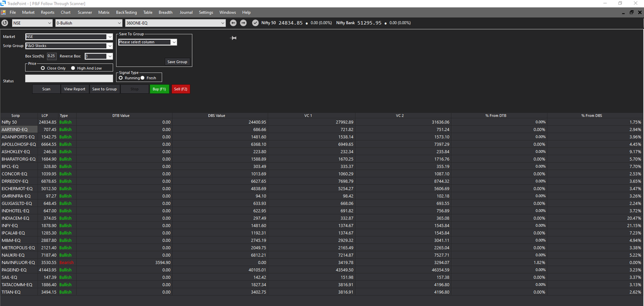Click the TradePoint app icon in menu bar

point(4,12)
